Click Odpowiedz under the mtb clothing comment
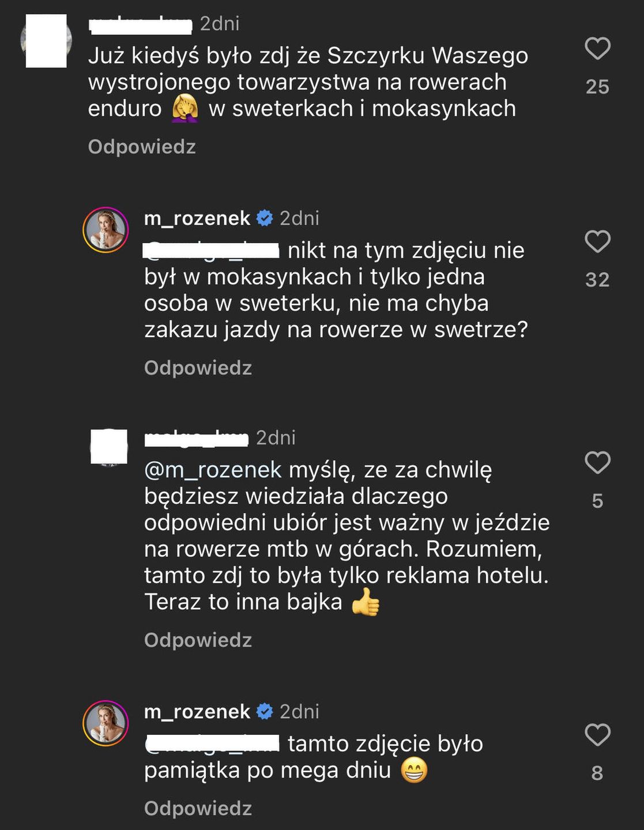 click(198, 640)
